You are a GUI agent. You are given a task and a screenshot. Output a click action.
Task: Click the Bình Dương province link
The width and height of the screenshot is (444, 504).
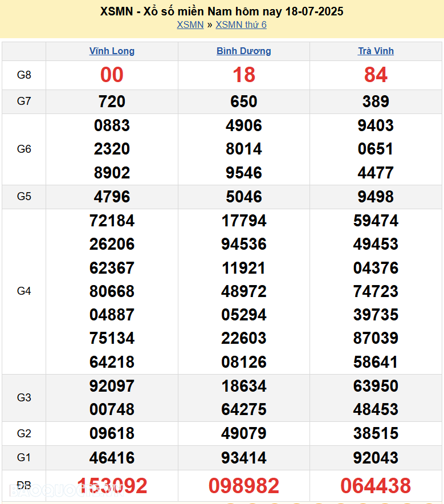243,51
